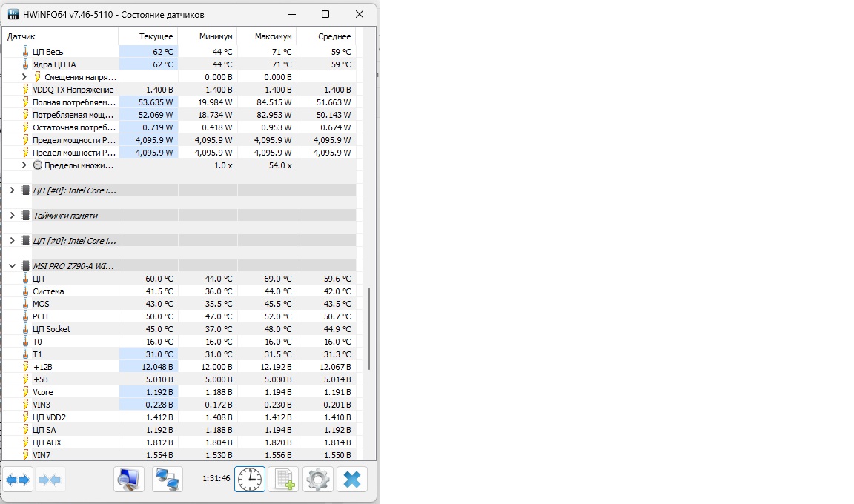Select the Остаточная потреб... row label
Image resolution: width=854 pixels, height=504 pixels.
[x=74, y=127]
